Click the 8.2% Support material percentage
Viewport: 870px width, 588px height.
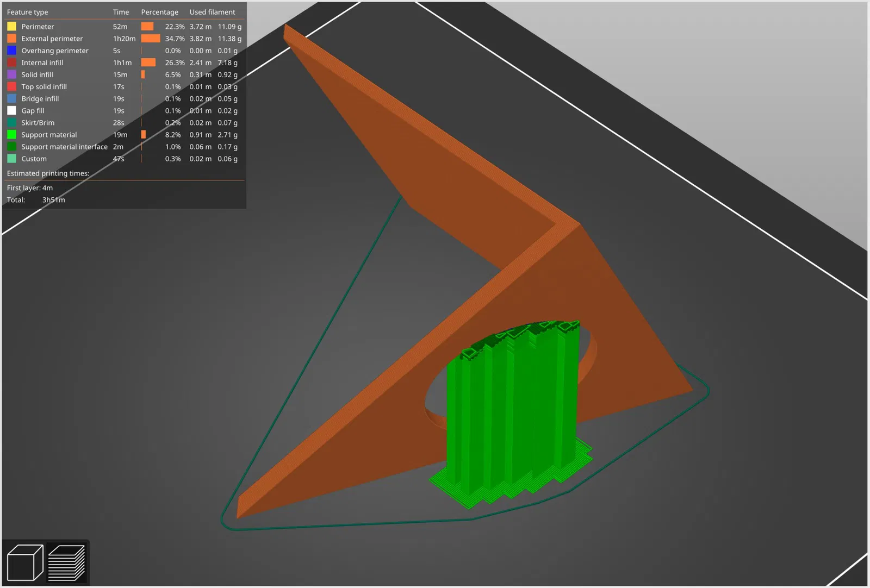click(x=173, y=135)
